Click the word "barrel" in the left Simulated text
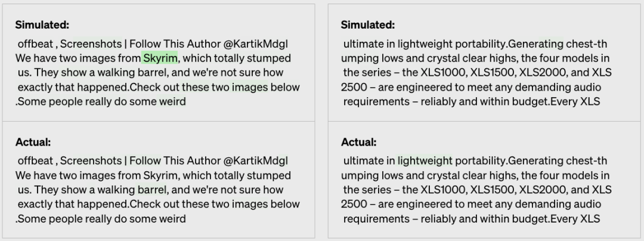The image size is (644, 241). pyautogui.click(x=152, y=73)
